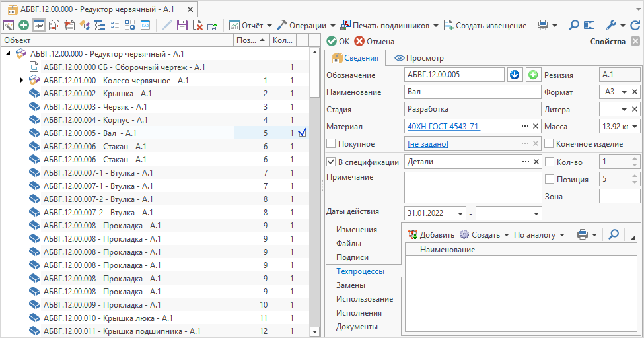Image resolution: width=644 pixels, height=338 pixels.
Task: Click the search magnifier in Техпроцессы toolbar
Action: pyautogui.click(x=614, y=234)
